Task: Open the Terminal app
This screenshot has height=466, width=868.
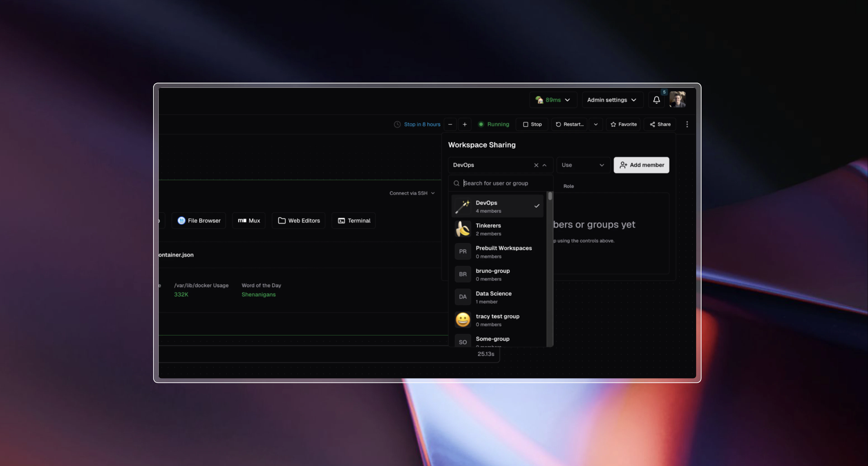Action: tap(354, 221)
